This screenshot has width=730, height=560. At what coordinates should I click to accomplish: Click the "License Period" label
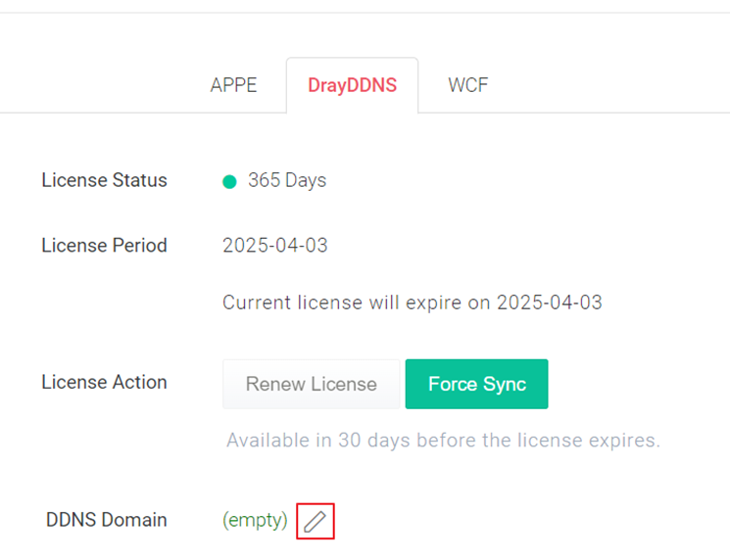pyautogui.click(x=104, y=246)
